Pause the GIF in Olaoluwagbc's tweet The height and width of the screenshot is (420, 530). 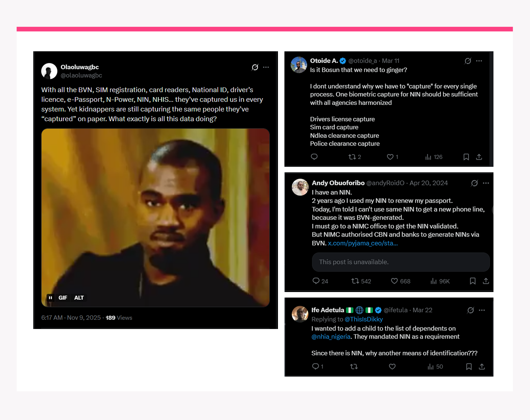click(50, 298)
